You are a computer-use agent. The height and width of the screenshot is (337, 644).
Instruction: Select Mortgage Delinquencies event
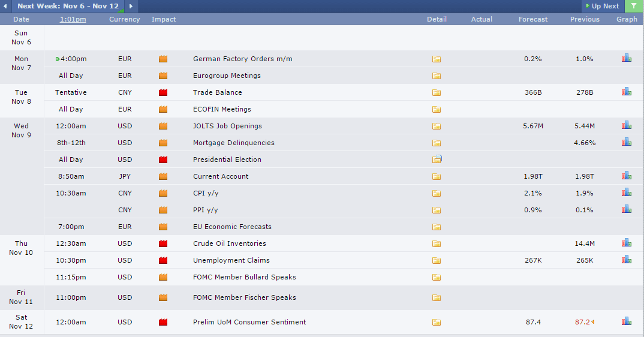(x=234, y=143)
